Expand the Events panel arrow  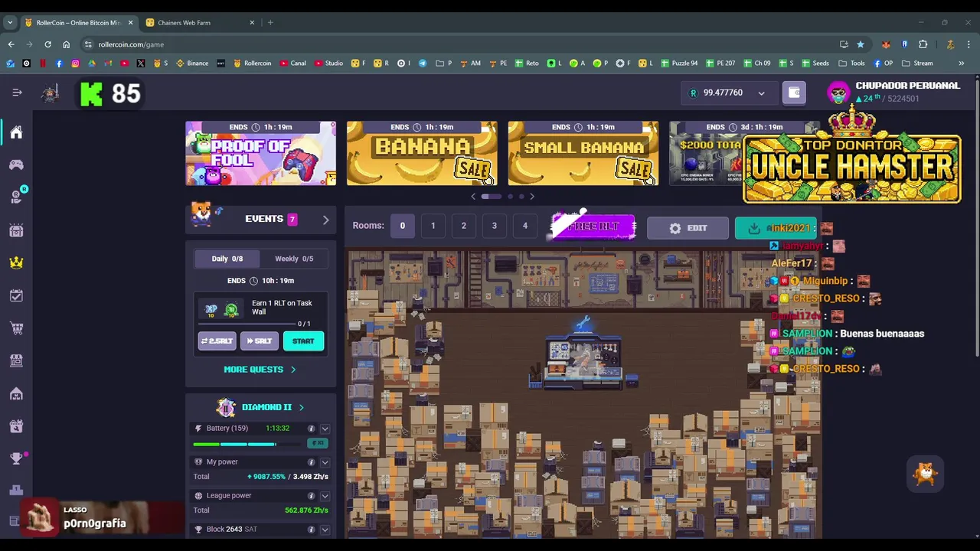pyautogui.click(x=325, y=220)
